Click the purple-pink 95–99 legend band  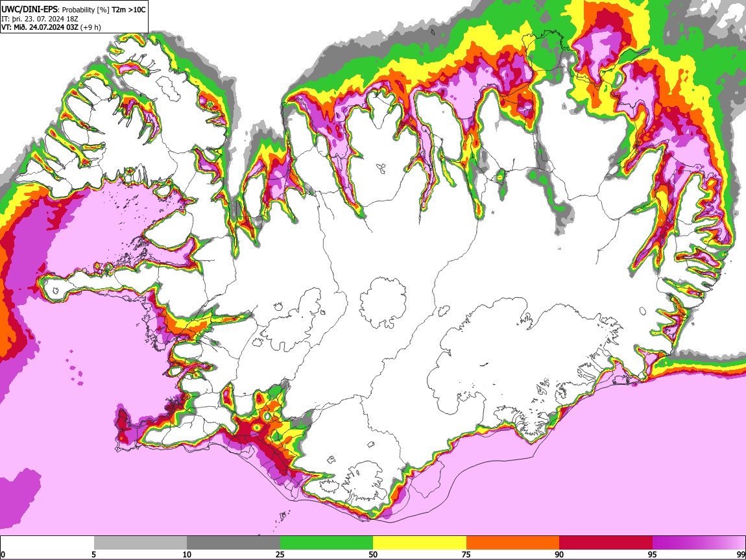[x=699, y=543]
